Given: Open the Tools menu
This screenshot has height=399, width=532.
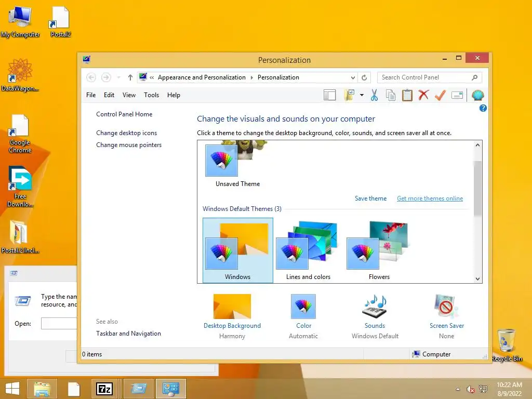Looking at the screenshot, I should pyautogui.click(x=151, y=95).
